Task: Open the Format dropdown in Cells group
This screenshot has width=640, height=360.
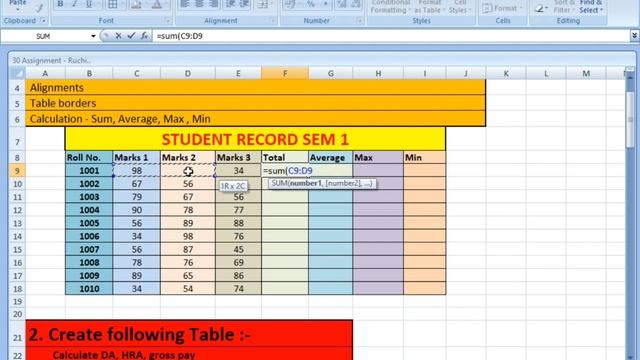Action: click(502, 8)
